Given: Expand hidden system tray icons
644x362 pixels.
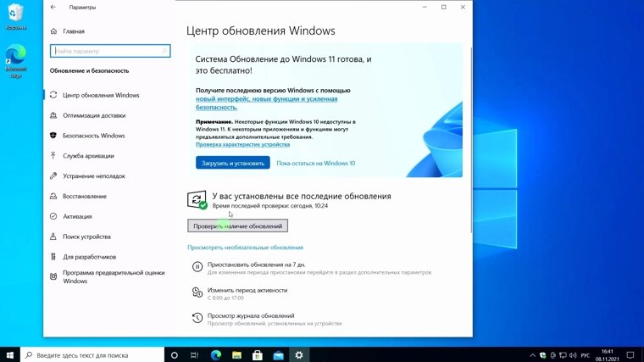Looking at the screenshot, I should coord(532,355).
